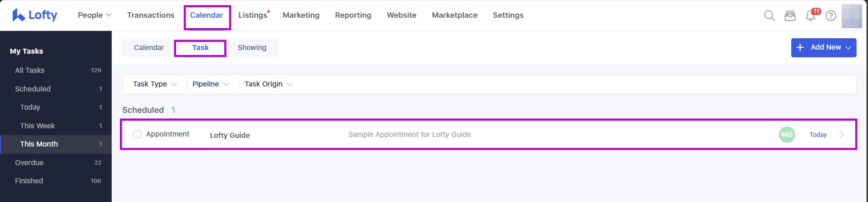Open the notifications bell
This screenshot has width=868, height=202.
tap(810, 16)
